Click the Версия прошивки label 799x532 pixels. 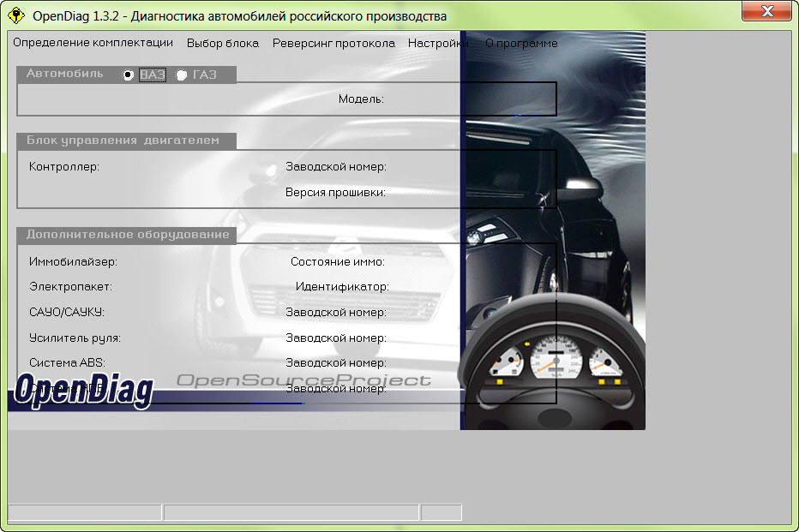(335, 193)
